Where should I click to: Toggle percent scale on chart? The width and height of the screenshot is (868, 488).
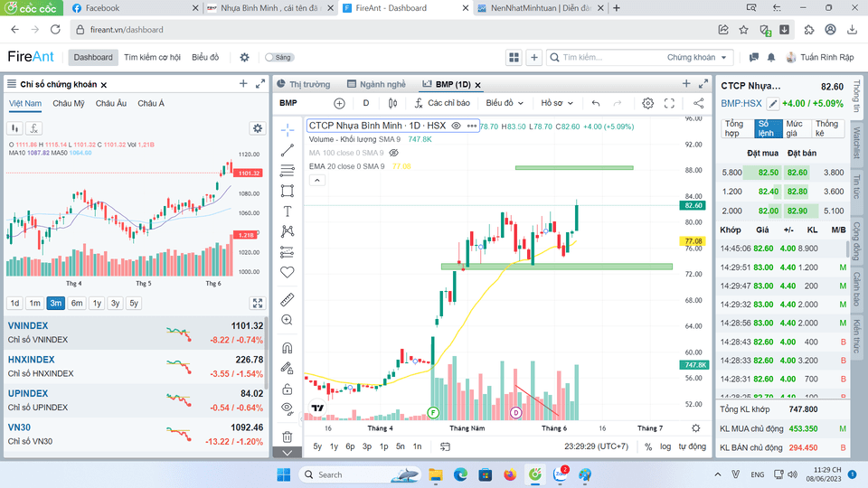(648, 446)
